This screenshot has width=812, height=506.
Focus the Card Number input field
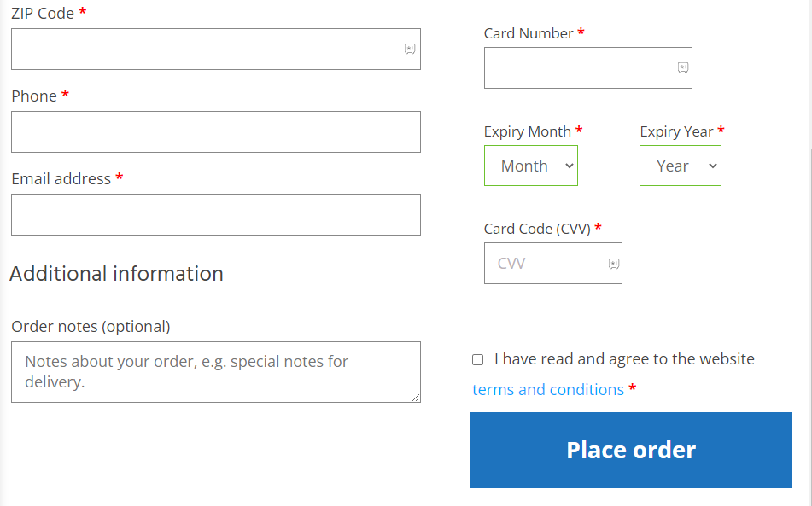point(579,67)
